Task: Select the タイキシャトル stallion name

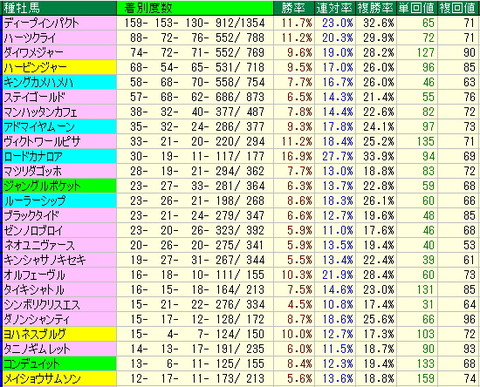Action: (34, 289)
